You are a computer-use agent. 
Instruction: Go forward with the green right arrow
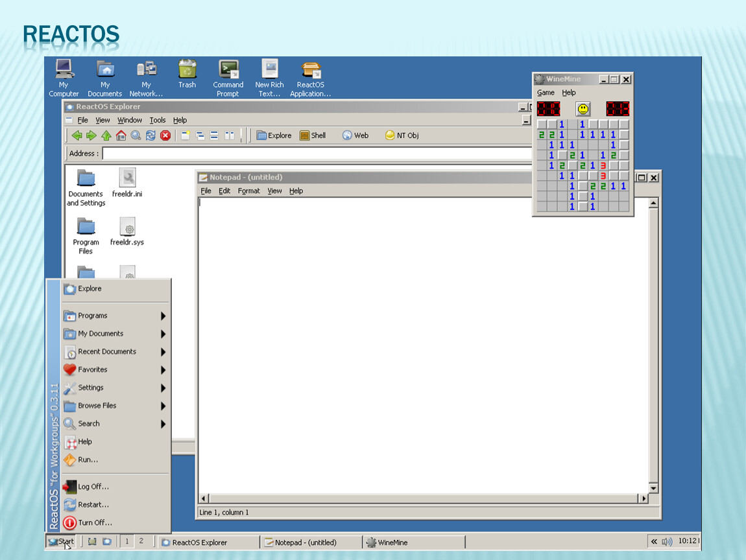click(x=91, y=135)
